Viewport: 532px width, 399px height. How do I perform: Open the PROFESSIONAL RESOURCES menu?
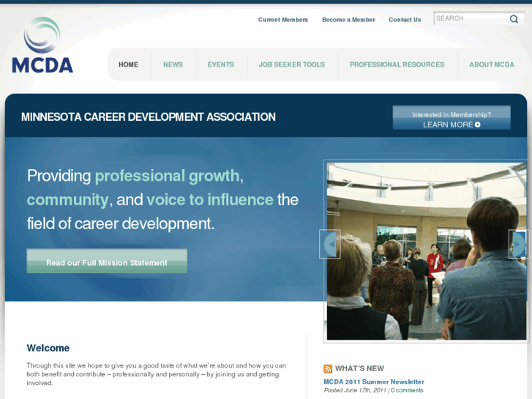pyautogui.click(x=397, y=64)
